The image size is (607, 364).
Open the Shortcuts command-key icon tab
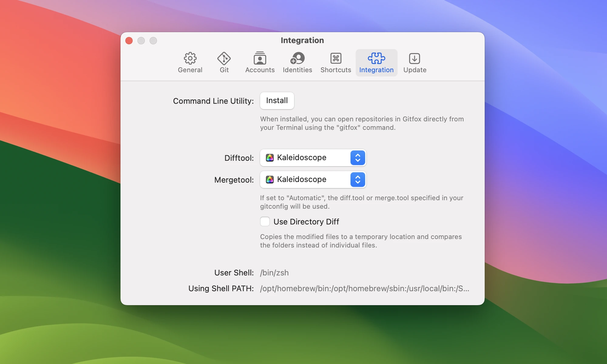tap(336, 58)
